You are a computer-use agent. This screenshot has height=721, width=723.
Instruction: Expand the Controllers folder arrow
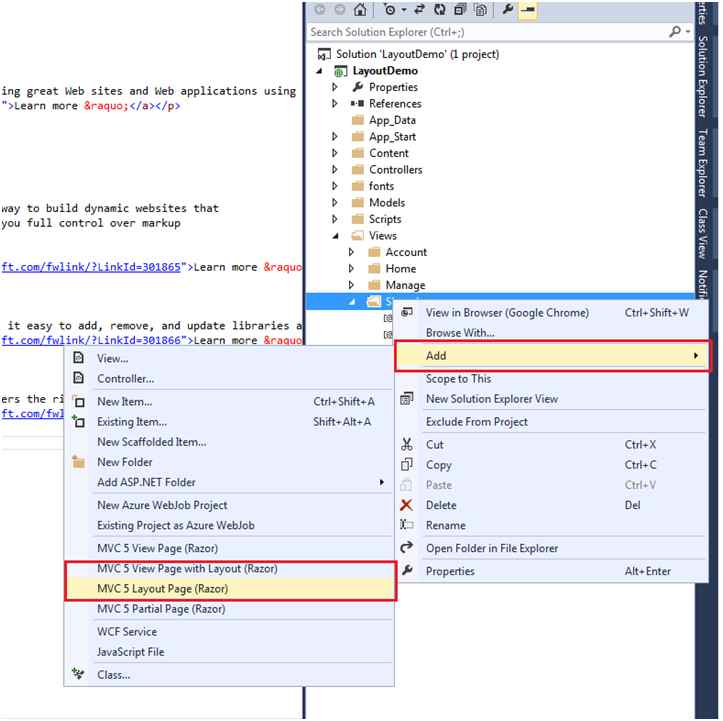[335, 170]
